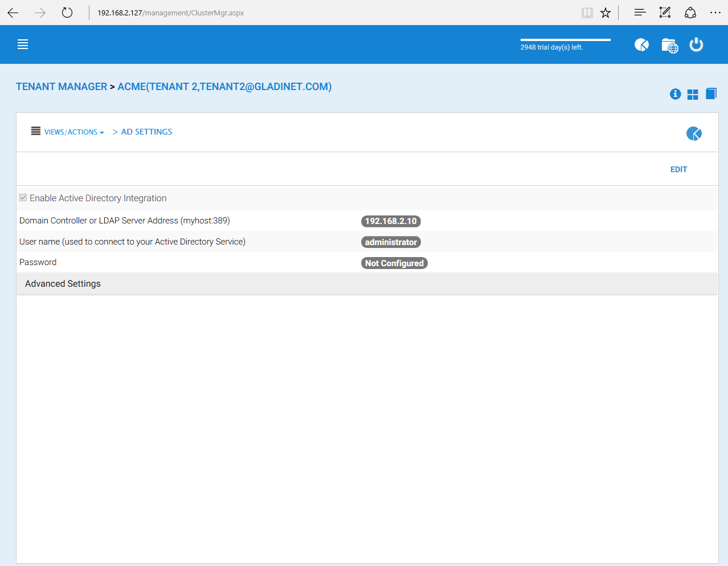Viewport: 728px width, 566px height.
Task: Select the grid view icon
Action: [693, 93]
